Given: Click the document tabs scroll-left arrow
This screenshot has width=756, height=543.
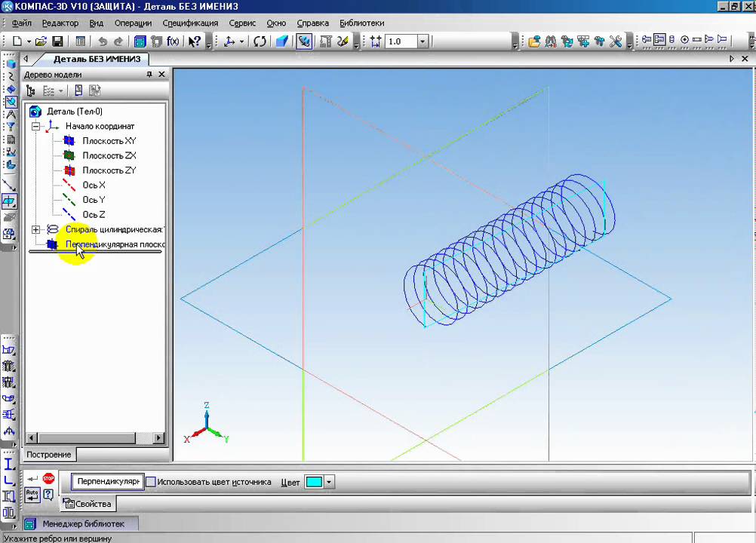Looking at the screenshot, I should click(26, 59).
